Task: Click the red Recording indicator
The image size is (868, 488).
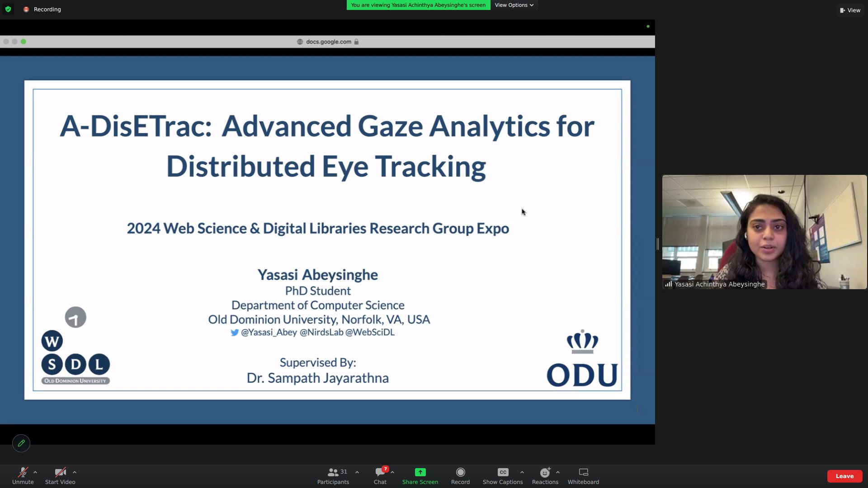Action: pyautogui.click(x=42, y=9)
